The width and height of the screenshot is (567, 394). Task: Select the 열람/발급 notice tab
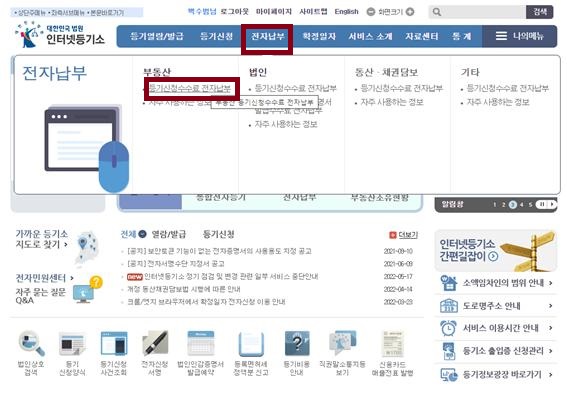pos(169,234)
